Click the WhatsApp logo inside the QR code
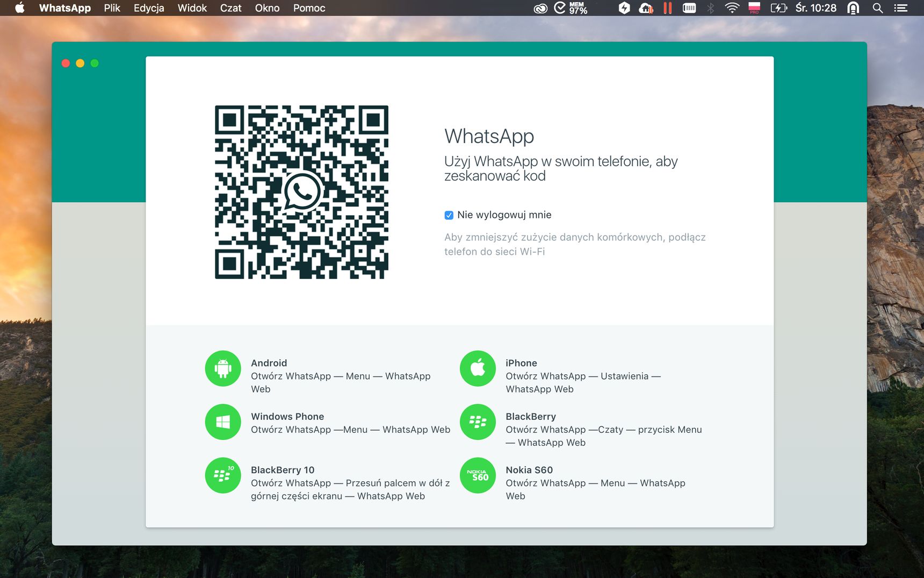The image size is (924, 578). (302, 191)
